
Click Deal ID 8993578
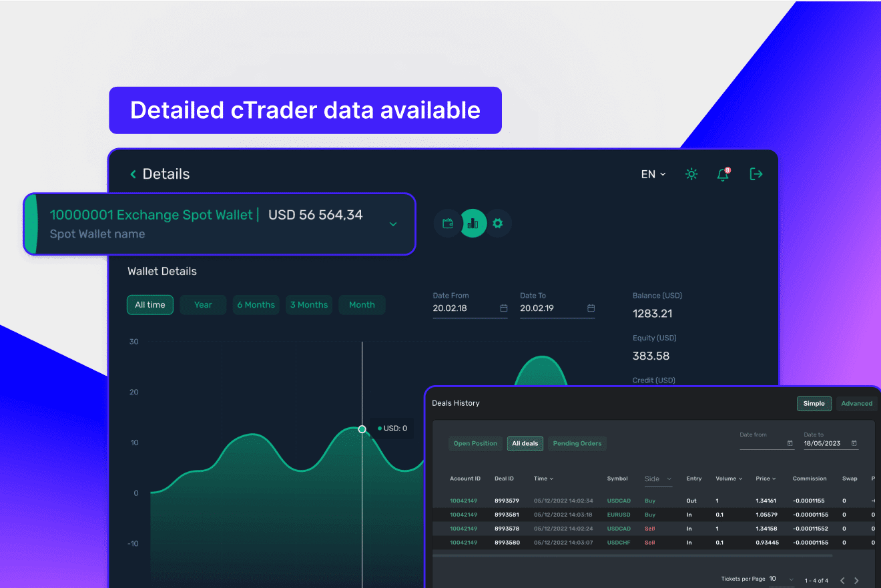coord(507,529)
